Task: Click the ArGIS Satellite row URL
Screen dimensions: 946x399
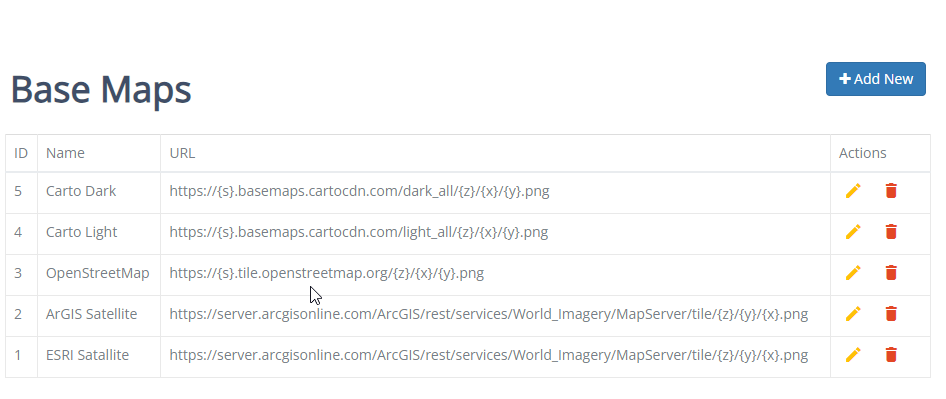Action: pyautogui.click(x=489, y=314)
